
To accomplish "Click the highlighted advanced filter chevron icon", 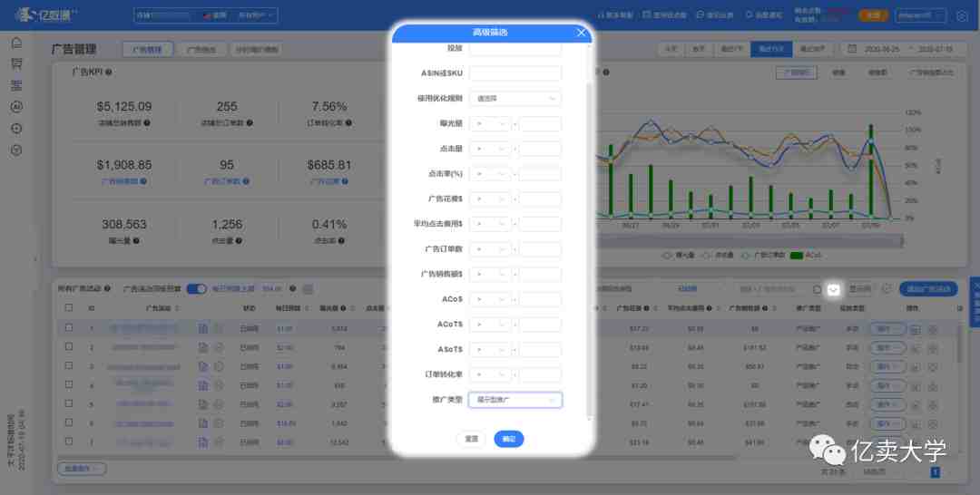I will pyautogui.click(x=834, y=289).
